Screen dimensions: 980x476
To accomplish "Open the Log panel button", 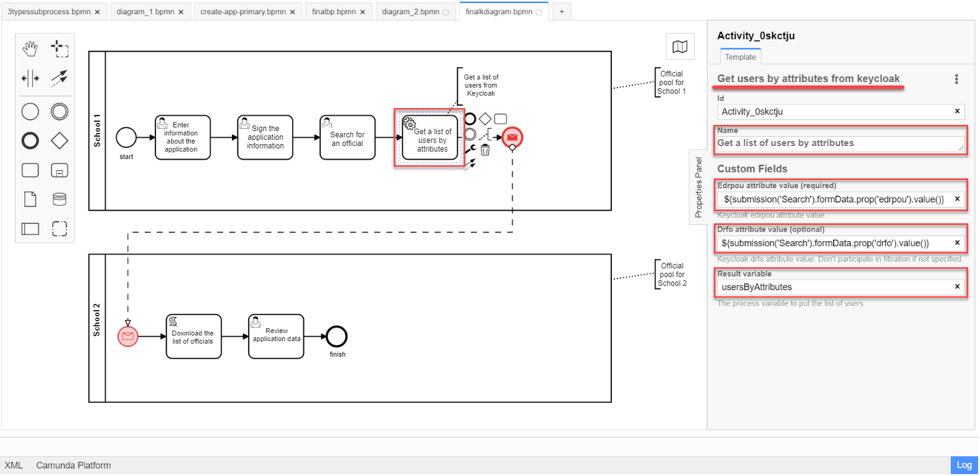I will (x=964, y=465).
